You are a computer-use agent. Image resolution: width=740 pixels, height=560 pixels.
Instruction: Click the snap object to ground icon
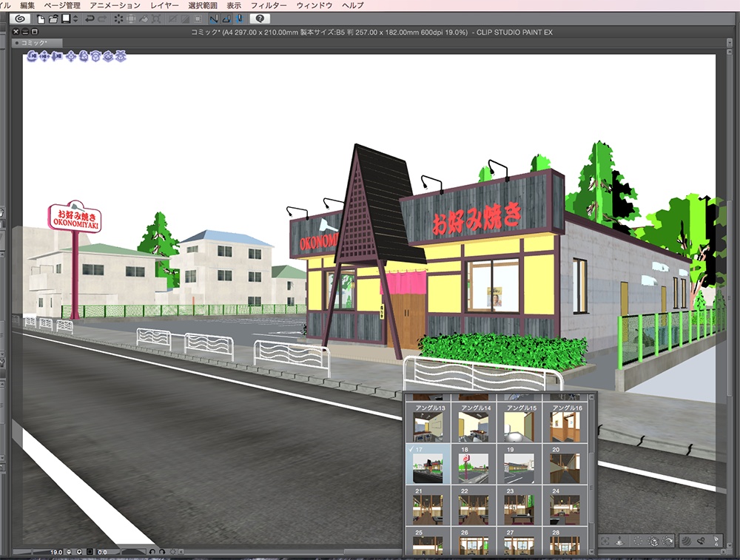[x=109, y=56]
